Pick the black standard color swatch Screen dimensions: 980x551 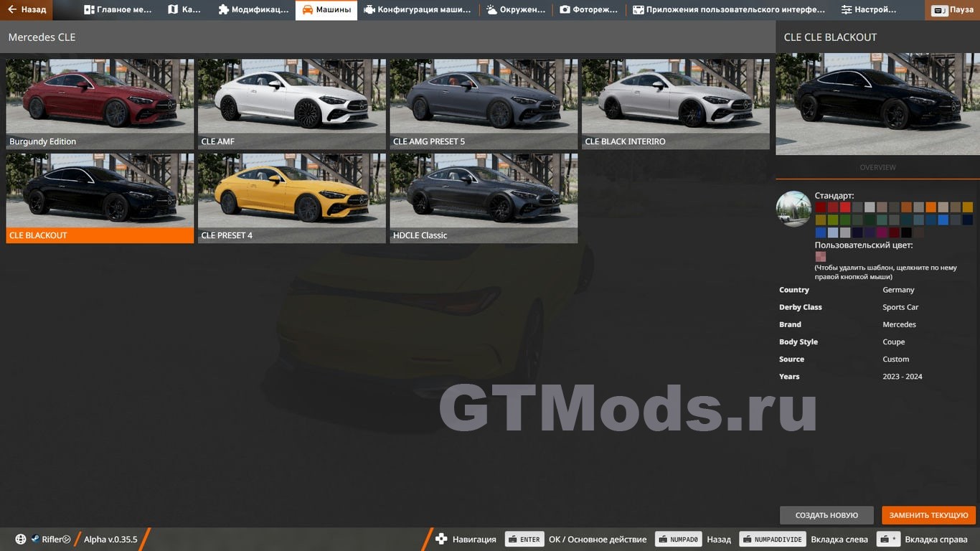[x=906, y=232]
